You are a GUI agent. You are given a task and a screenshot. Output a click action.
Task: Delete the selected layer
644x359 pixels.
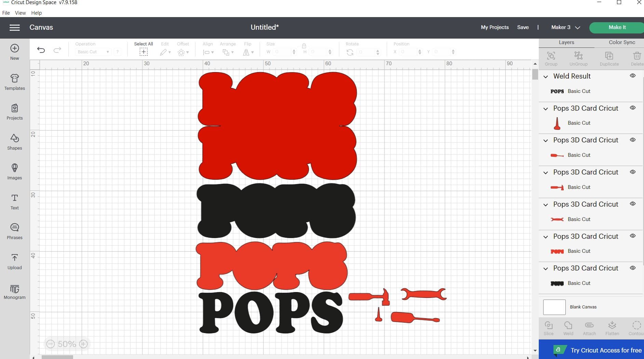point(637,58)
